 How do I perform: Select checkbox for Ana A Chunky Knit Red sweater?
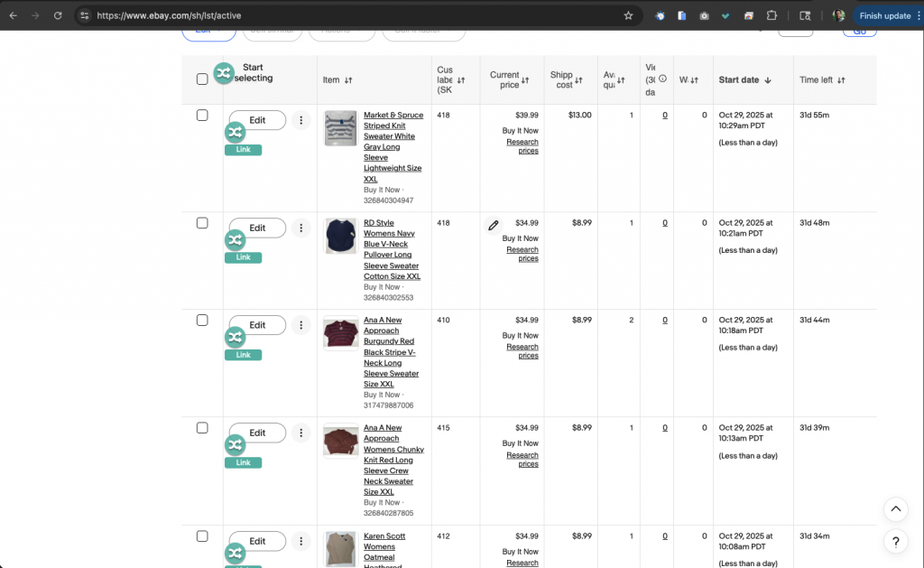click(x=202, y=428)
